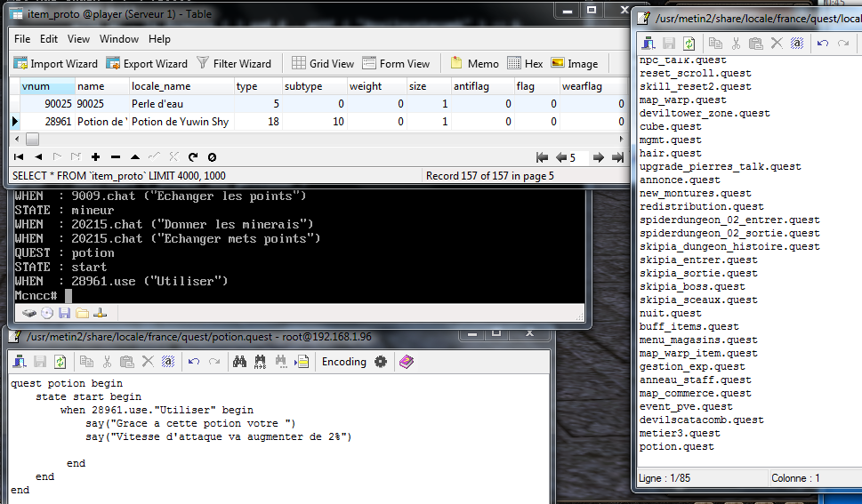Select cell 'Perle d'eau'
The image size is (862, 504).
click(181, 104)
